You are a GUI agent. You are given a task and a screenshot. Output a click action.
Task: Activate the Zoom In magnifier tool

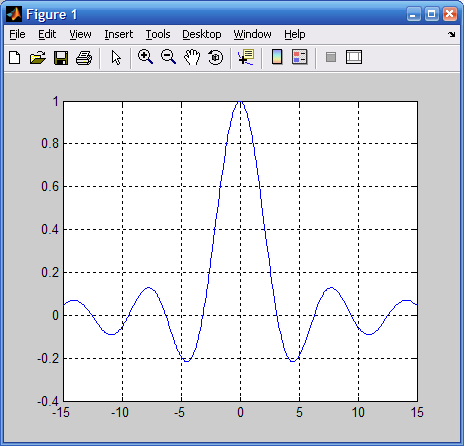[145, 57]
